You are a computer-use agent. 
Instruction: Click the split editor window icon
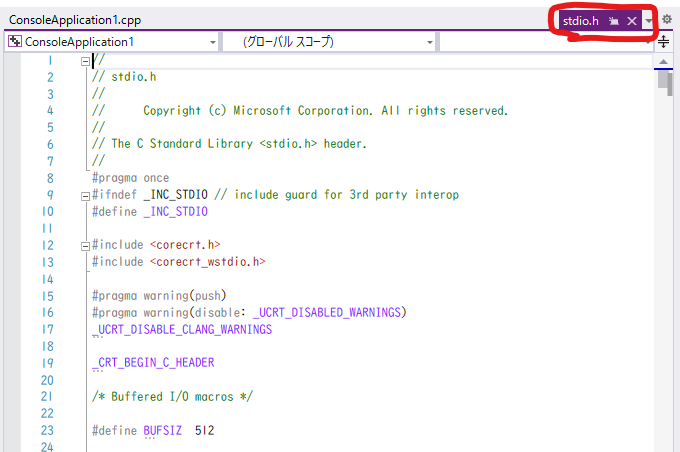tap(664, 42)
